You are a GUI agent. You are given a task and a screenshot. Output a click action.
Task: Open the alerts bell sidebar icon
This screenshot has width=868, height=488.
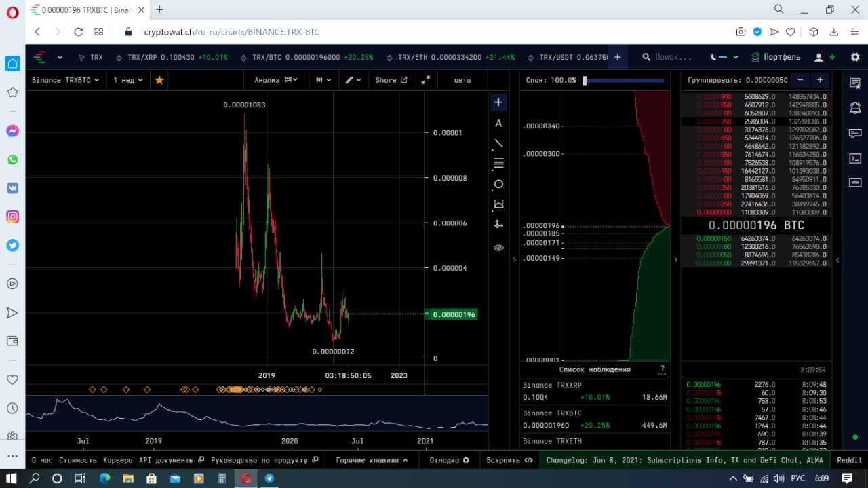point(855,108)
